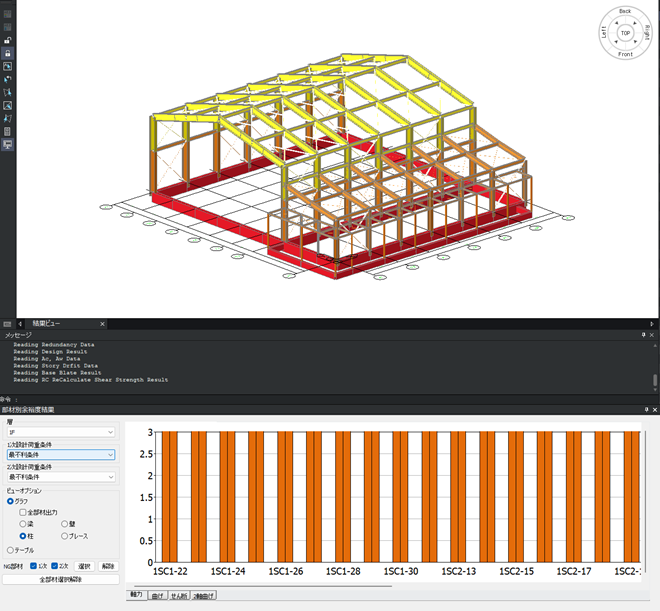Click the polygon select icon with cursor at right
The height and width of the screenshot is (611, 660).
[7, 93]
